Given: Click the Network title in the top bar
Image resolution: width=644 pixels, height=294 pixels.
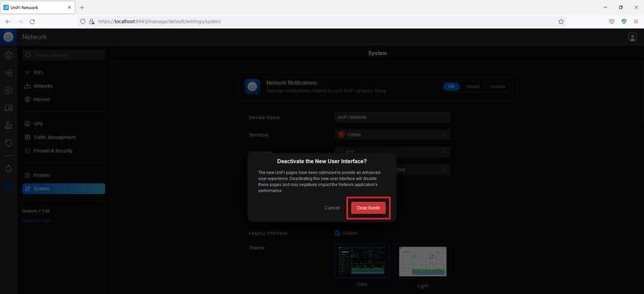Looking at the screenshot, I should [x=35, y=37].
